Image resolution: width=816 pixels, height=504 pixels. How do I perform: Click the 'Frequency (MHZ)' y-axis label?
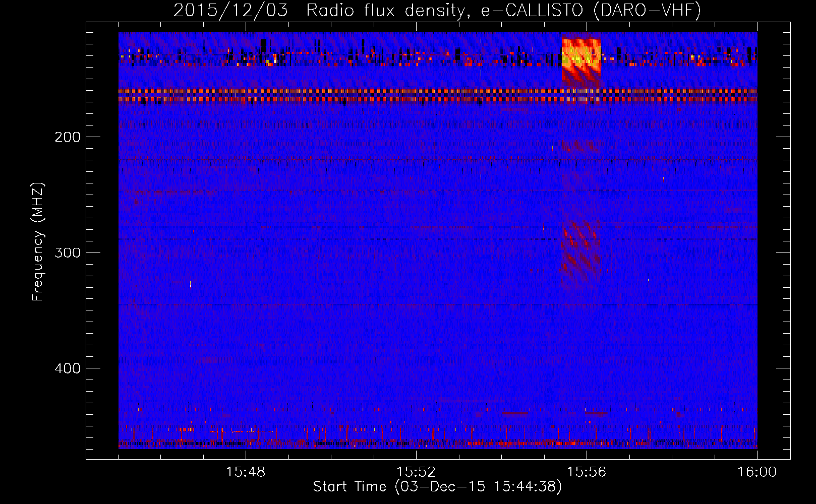tap(38, 242)
